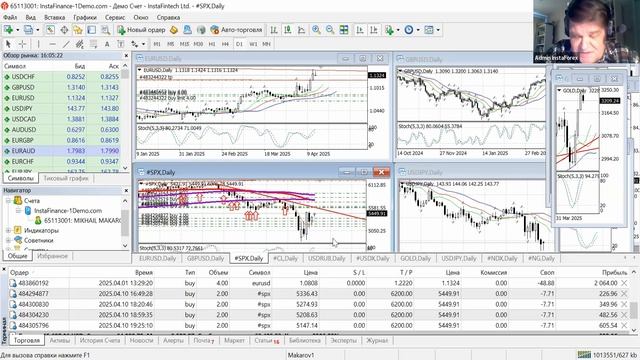Switch chart to Japanese candlesticks
640x360 pixels.
pyautogui.click(x=288, y=30)
